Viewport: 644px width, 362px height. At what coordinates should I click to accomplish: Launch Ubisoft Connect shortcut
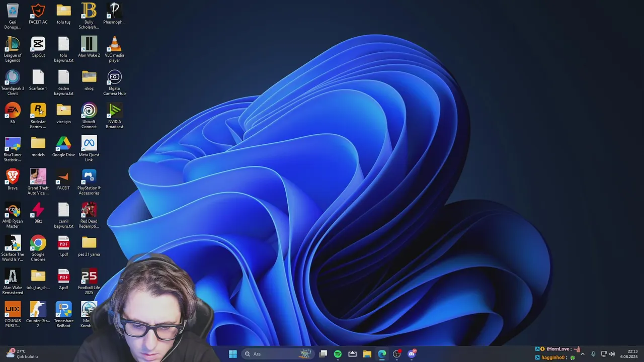click(89, 115)
